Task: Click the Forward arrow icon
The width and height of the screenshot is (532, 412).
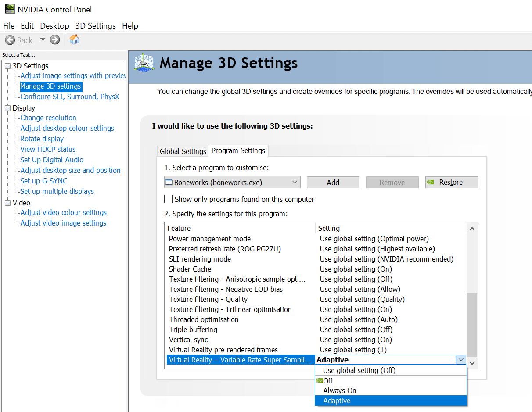Action: [55, 40]
